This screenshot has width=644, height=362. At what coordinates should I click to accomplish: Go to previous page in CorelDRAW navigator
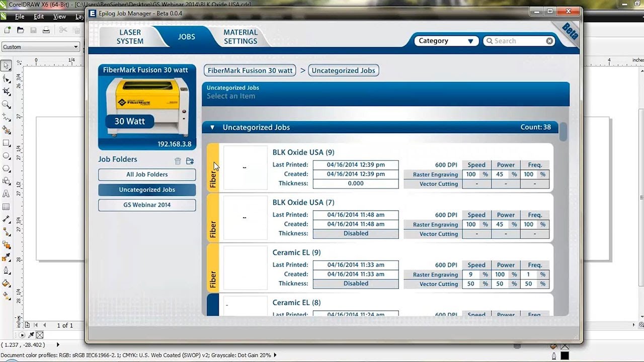point(44,325)
